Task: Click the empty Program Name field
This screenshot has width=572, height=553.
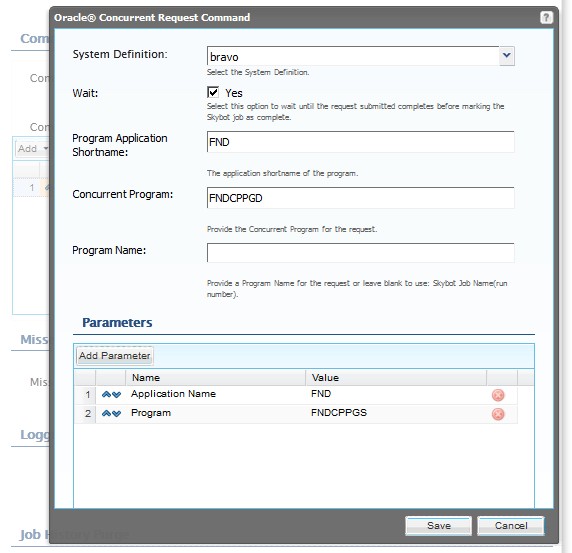Action: (x=360, y=253)
